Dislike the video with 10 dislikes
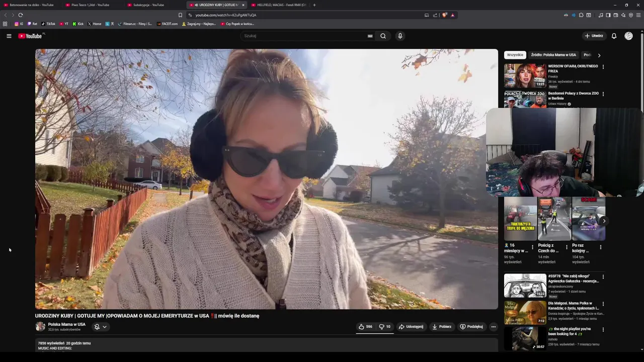The image size is (644, 362). (384, 326)
